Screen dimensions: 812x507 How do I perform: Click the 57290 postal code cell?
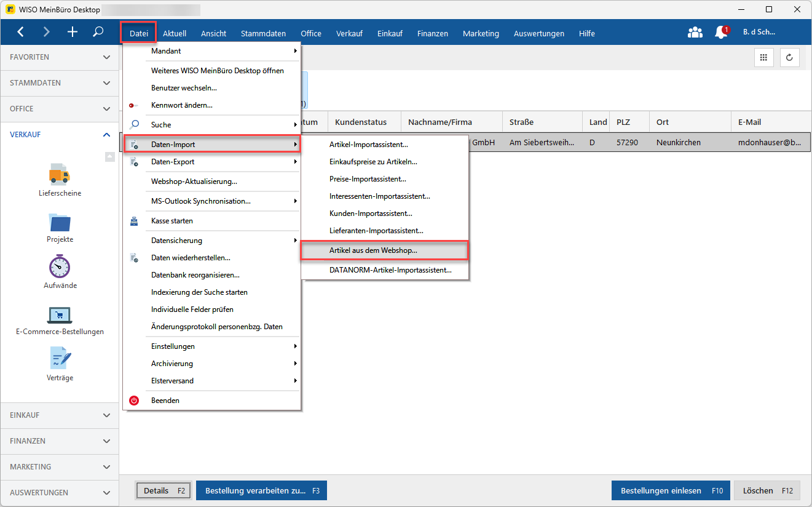(631, 142)
